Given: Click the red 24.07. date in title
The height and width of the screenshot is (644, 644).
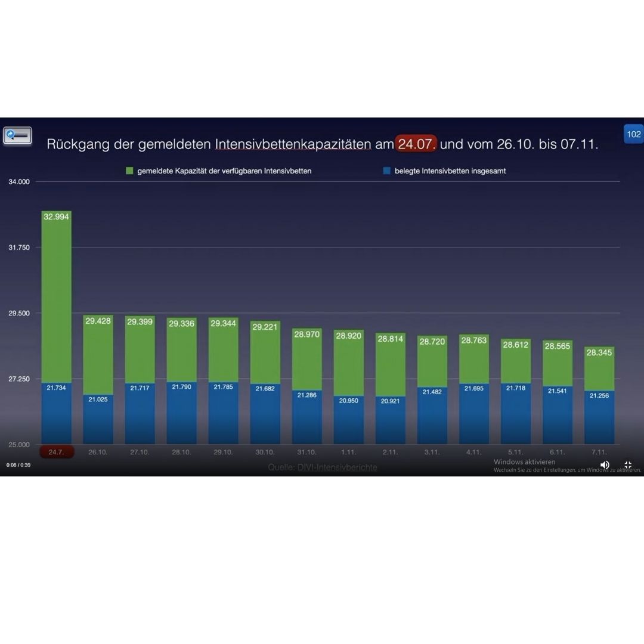Looking at the screenshot, I should pos(416,144).
